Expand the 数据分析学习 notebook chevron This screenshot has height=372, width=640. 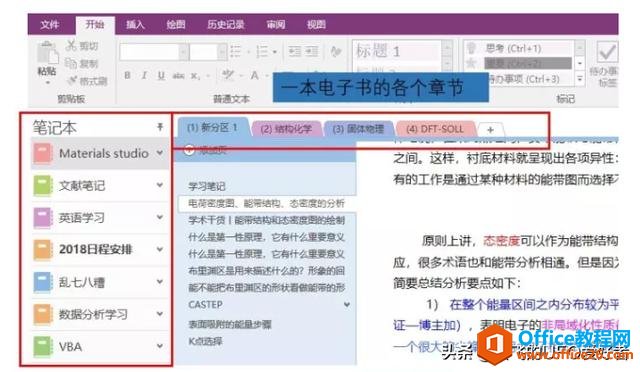(160, 314)
